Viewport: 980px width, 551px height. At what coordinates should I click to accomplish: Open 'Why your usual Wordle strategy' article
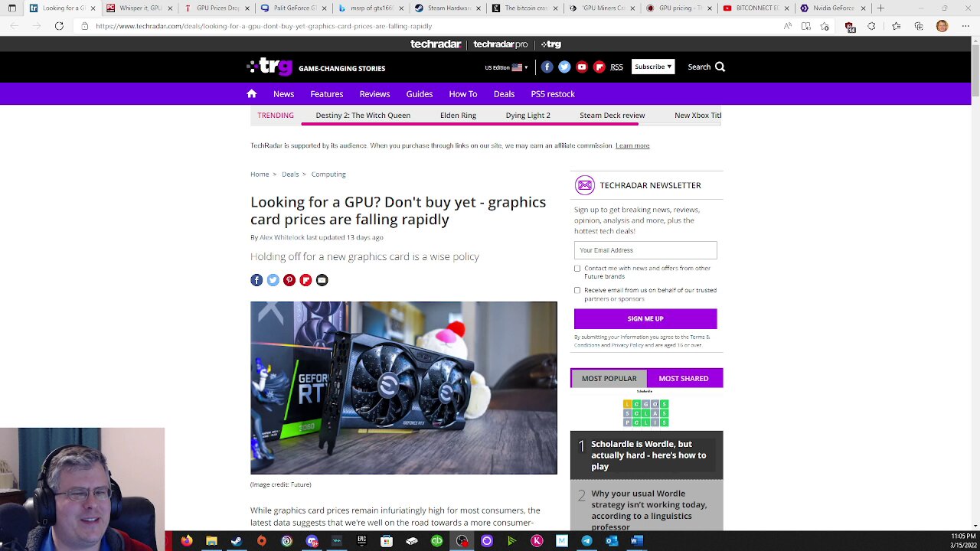click(648, 510)
